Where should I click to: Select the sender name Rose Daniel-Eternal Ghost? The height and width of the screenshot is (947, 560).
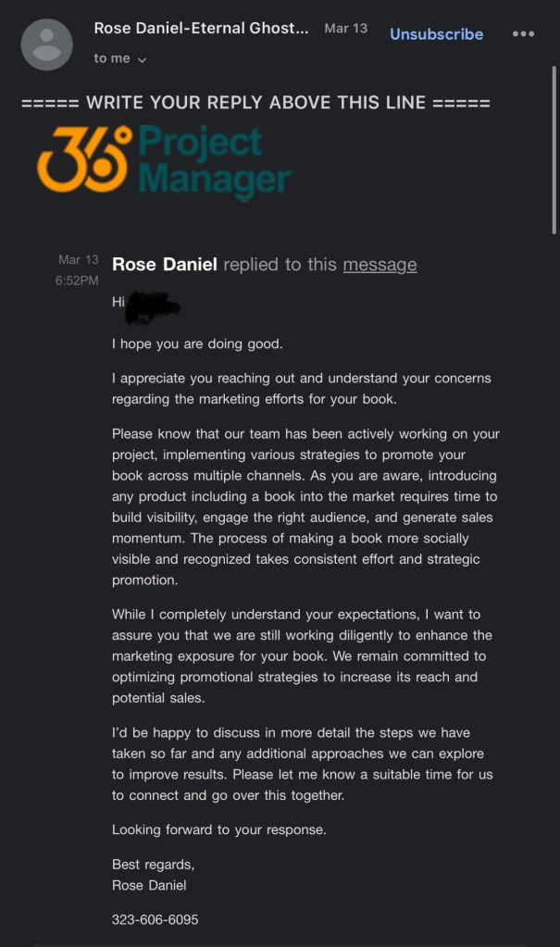coord(201,29)
